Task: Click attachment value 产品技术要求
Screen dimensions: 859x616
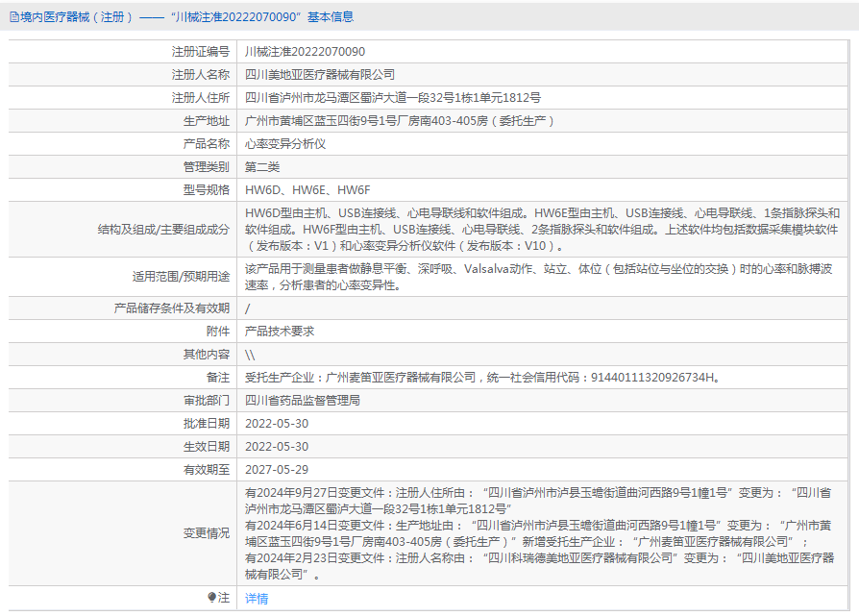Action: (280, 331)
